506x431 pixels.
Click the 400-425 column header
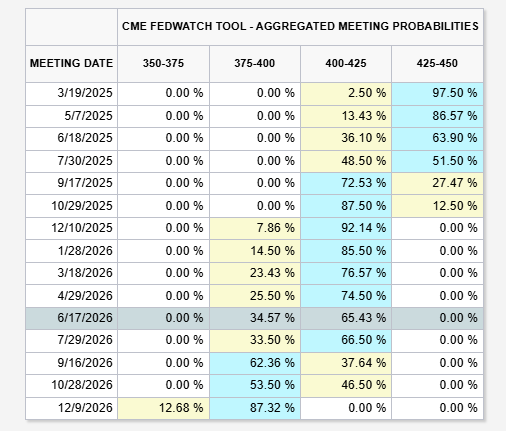[346, 64]
